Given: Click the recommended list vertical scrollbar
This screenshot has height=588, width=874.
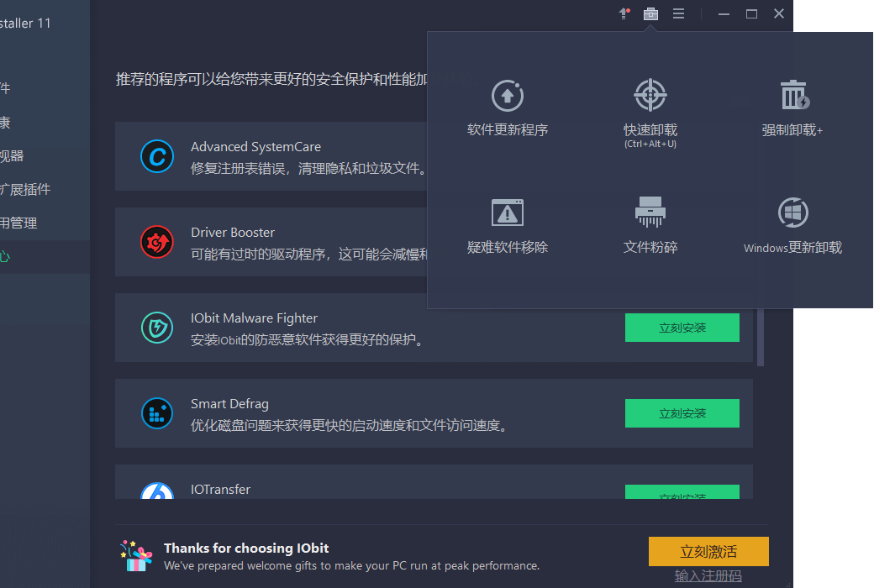Looking at the screenshot, I should tap(761, 336).
